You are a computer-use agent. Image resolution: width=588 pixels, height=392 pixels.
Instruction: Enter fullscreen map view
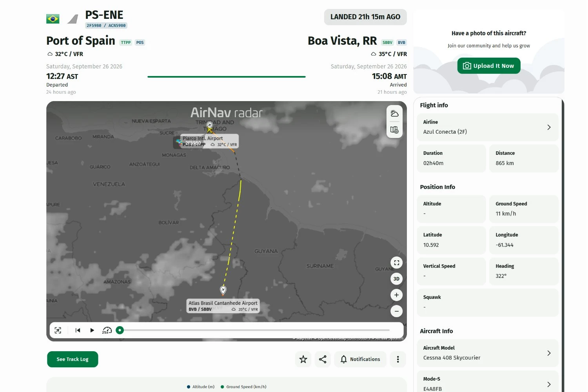(396, 263)
